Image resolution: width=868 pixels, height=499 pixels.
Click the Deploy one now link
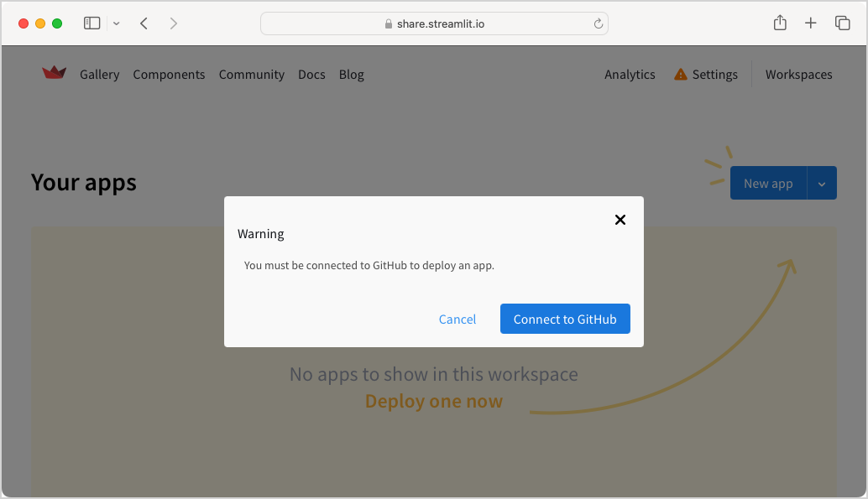[x=433, y=402]
